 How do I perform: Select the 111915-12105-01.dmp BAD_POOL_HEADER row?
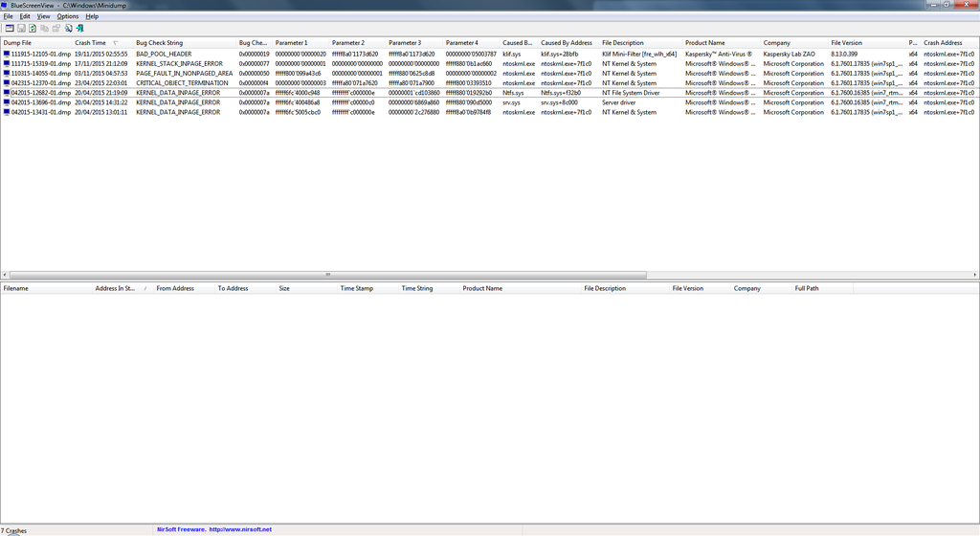[38, 55]
